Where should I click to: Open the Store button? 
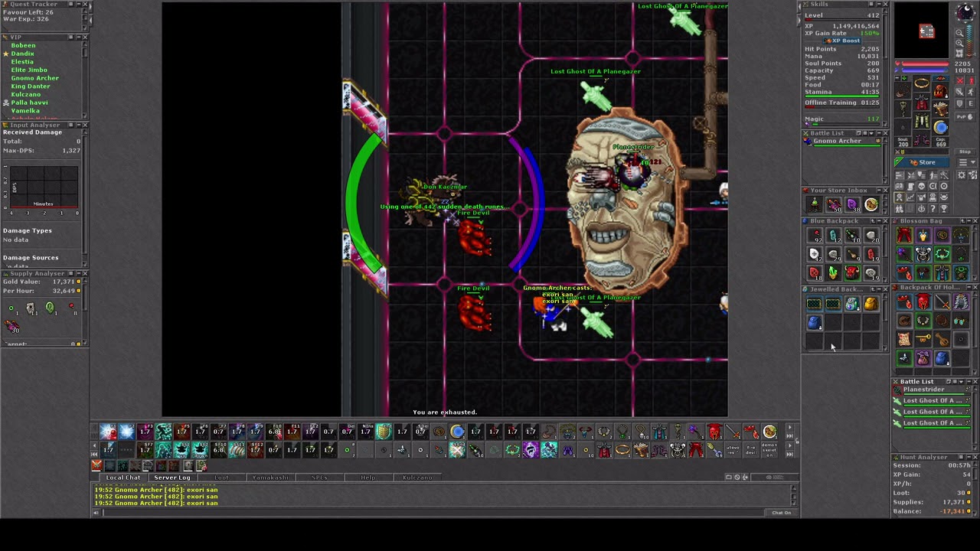point(923,162)
